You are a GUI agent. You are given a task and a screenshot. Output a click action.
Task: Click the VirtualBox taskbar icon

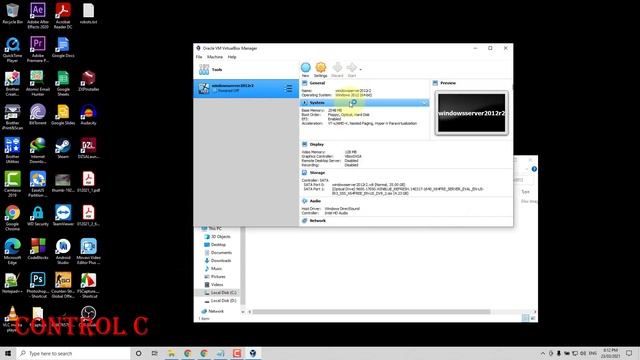tap(253, 353)
